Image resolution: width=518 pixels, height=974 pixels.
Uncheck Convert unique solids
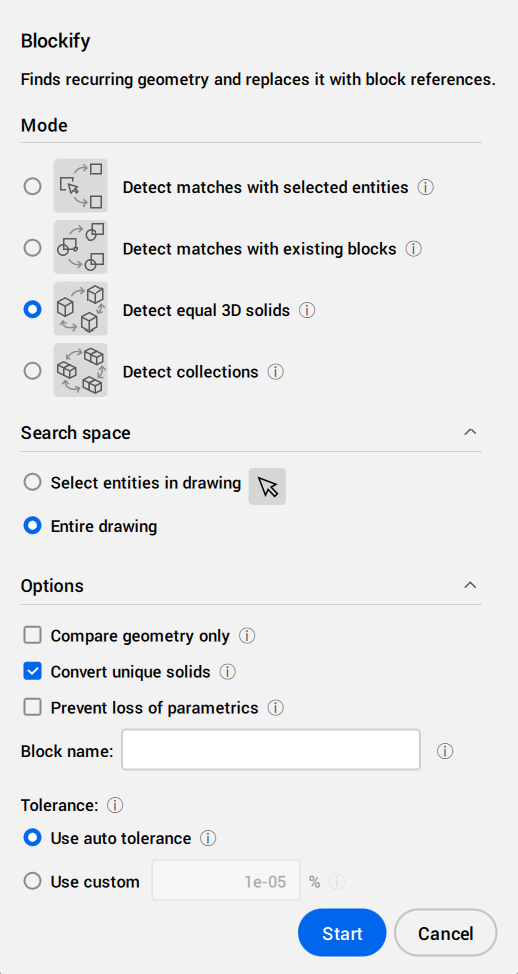pyautogui.click(x=32, y=671)
